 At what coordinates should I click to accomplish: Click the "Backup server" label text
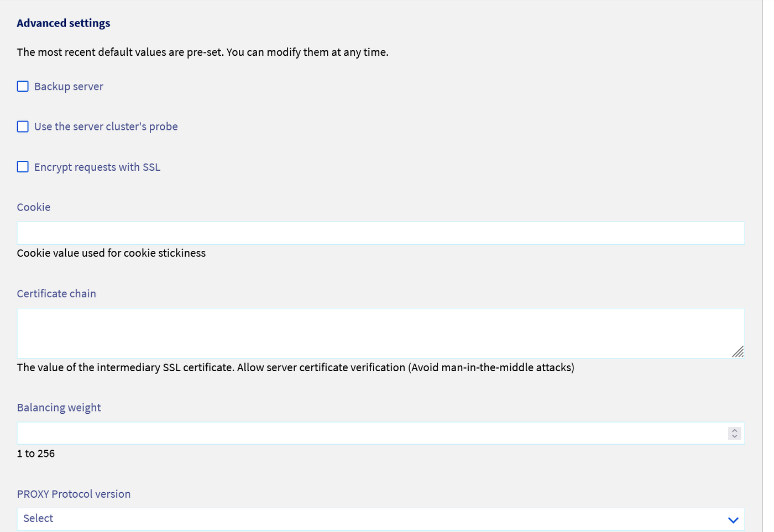[x=69, y=87]
